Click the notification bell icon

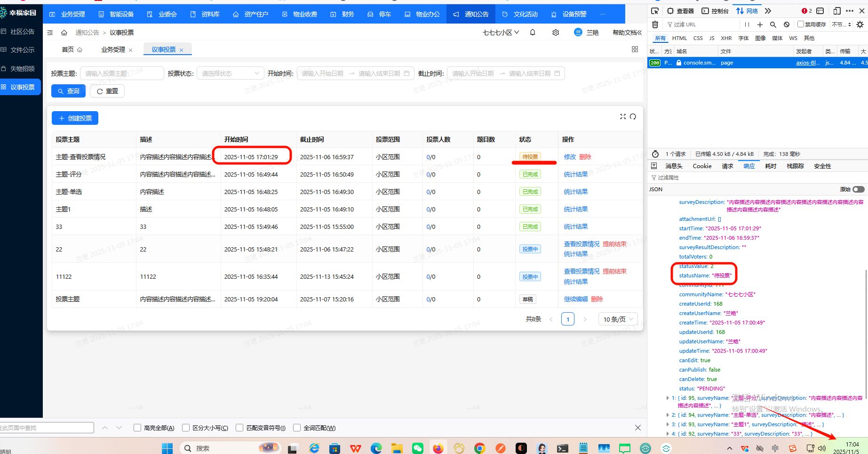[533, 32]
